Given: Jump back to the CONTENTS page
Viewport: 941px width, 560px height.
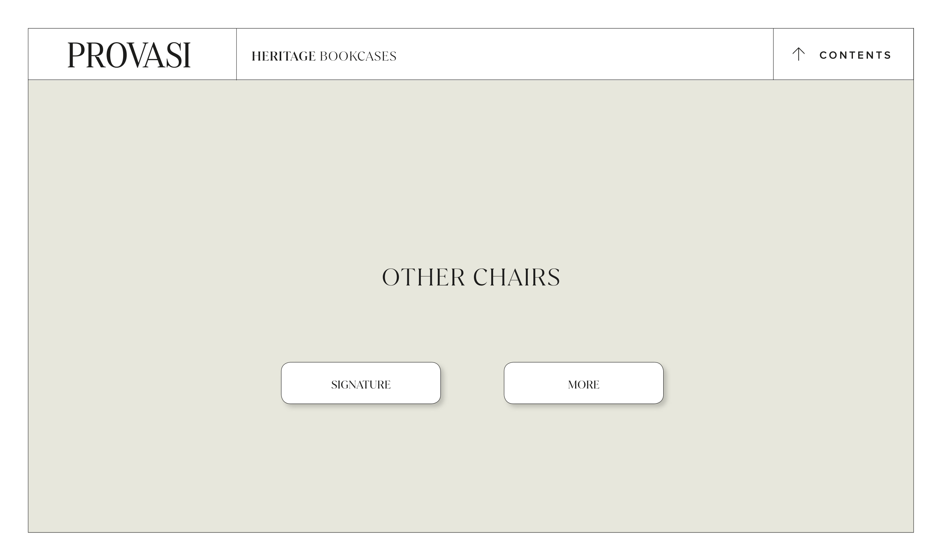Looking at the screenshot, I should click(855, 55).
